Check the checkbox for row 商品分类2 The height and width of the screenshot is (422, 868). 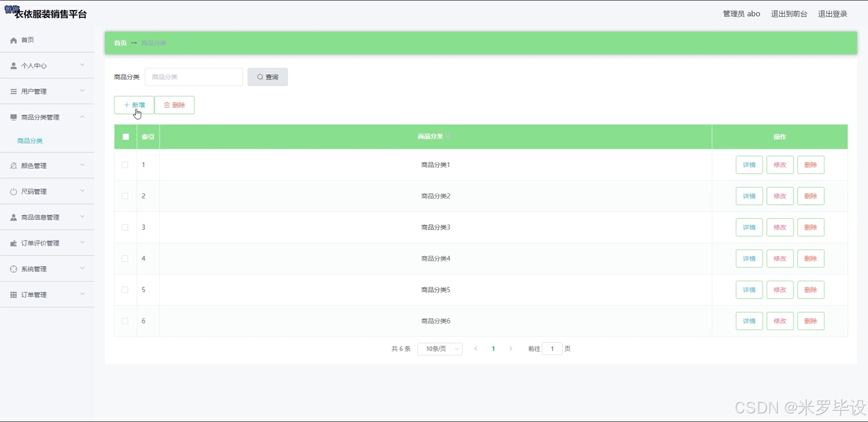pyautogui.click(x=125, y=196)
